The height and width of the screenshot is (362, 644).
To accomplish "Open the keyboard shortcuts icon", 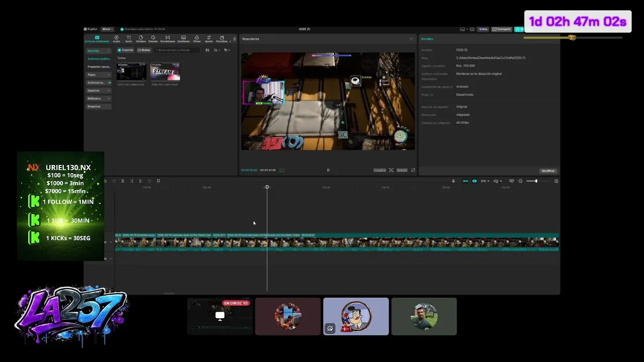I will 472,29.
